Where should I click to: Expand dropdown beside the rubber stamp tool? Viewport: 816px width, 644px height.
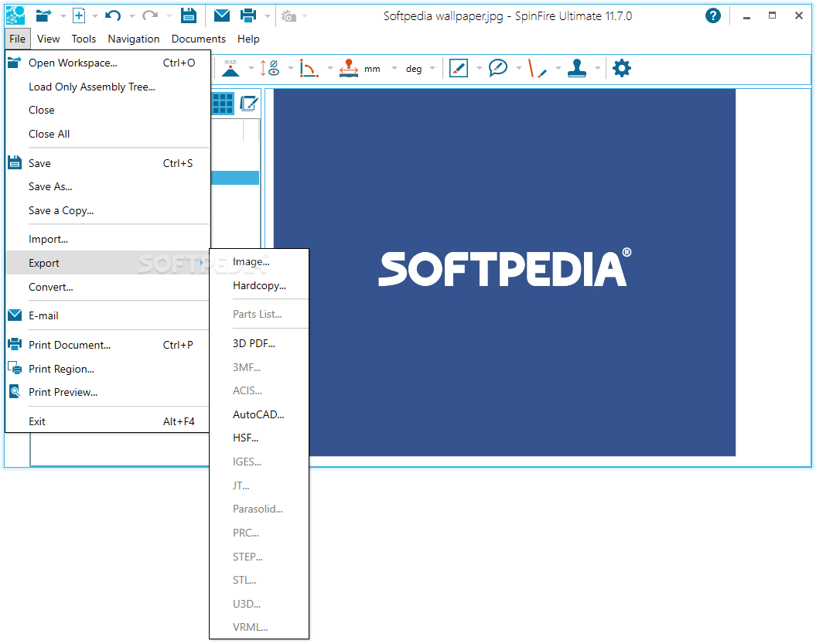(x=597, y=68)
